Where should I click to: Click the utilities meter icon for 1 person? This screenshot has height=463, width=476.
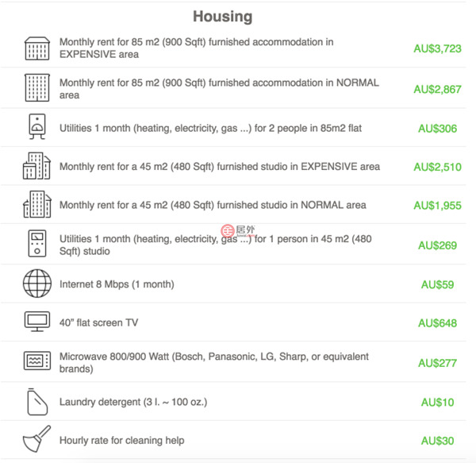pyautogui.click(x=36, y=245)
